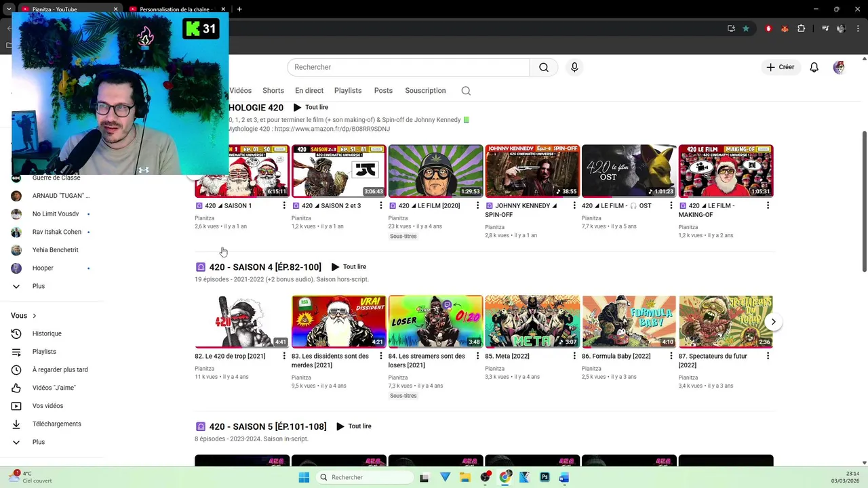The height and width of the screenshot is (488, 868).
Task: Go to No Limit Vousdv subscription
Action: point(54,213)
